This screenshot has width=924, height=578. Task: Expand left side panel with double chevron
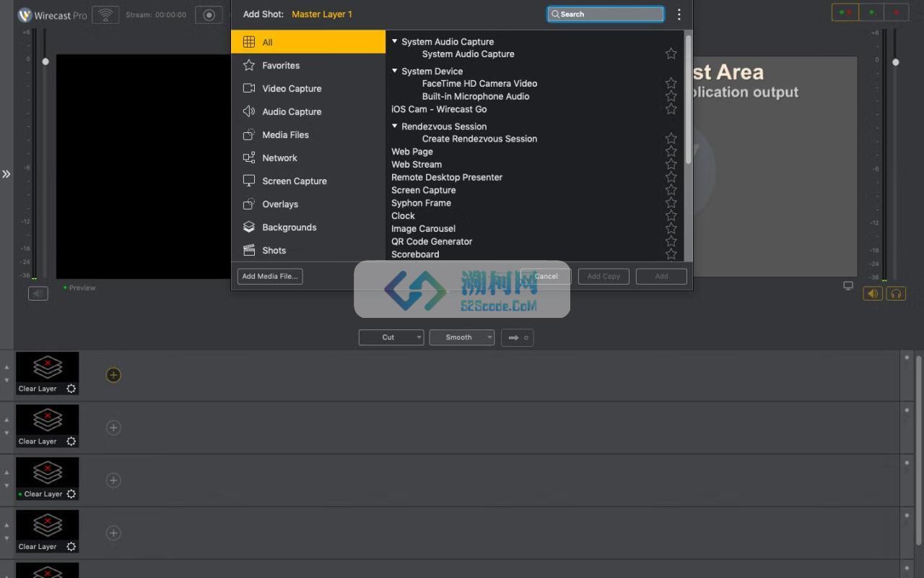[x=6, y=174]
